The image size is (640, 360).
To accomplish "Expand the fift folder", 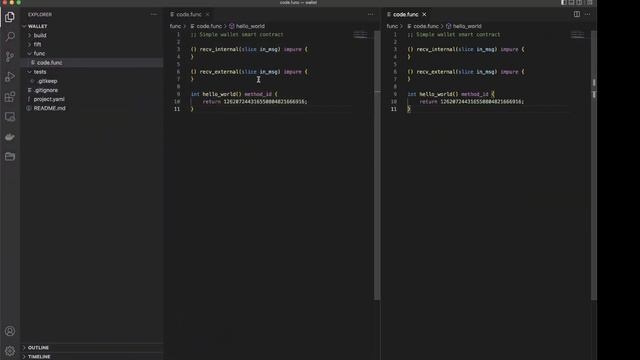I will coord(92,44).
